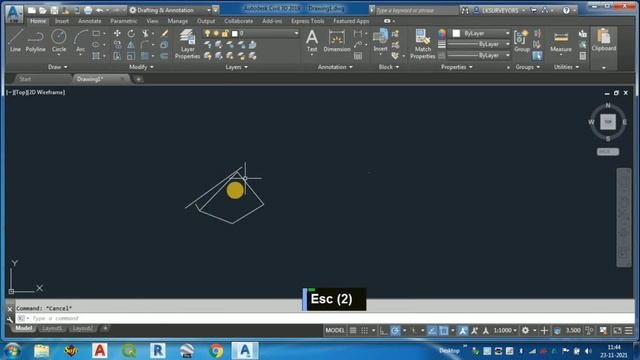This screenshot has height=360, width=640.
Task: Click the Group tool
Action: point(522,41)
